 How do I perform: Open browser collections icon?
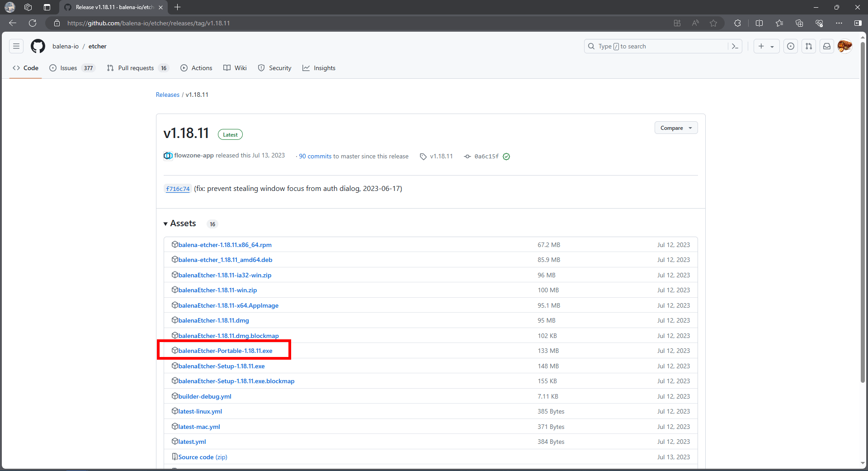(799, 23)
